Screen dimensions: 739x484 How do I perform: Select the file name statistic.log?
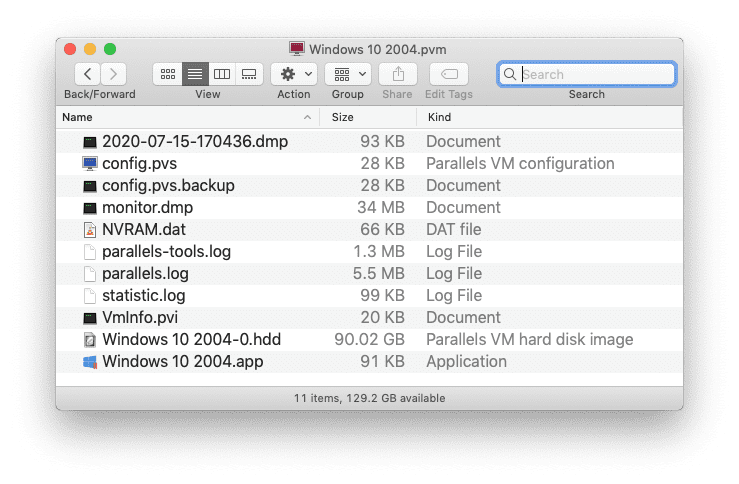coord(144,295)
